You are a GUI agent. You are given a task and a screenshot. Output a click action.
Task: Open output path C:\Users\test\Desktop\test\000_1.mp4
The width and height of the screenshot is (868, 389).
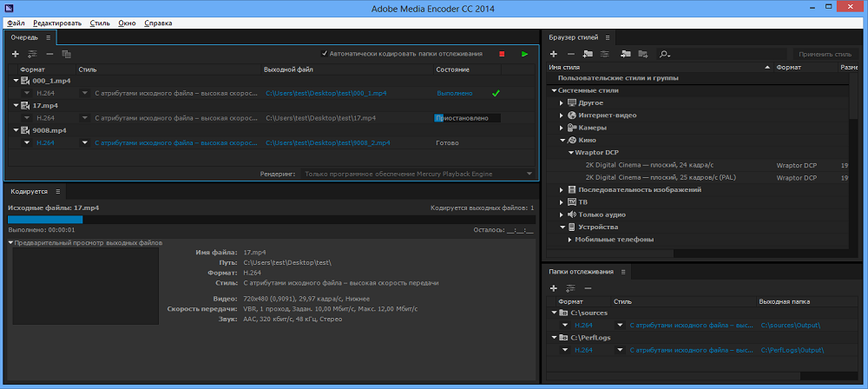[x=326, y=93]
